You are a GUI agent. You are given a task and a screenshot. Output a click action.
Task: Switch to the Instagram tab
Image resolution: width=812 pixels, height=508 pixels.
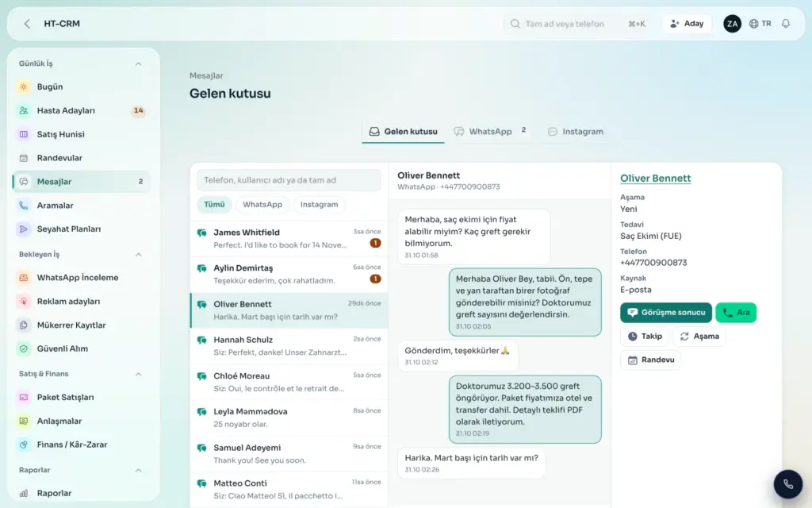click(576, 132)
